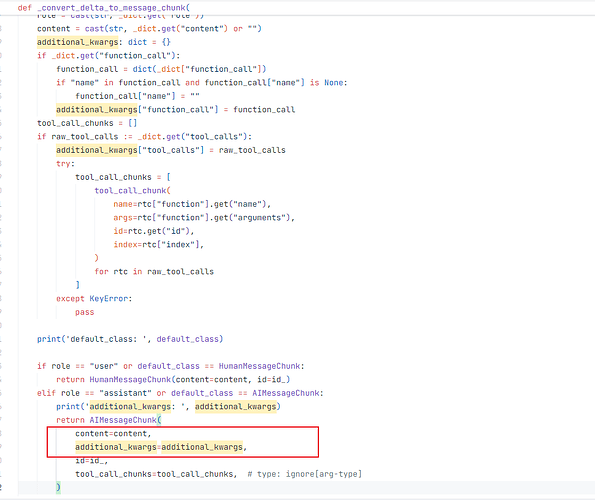Click content=content inside the red box
This screenshot has width=595, height=500.
click(113, 434)
